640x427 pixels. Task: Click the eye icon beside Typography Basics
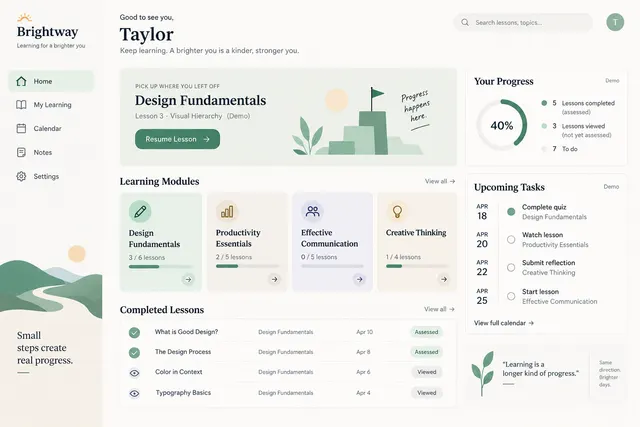coord(134,394)
